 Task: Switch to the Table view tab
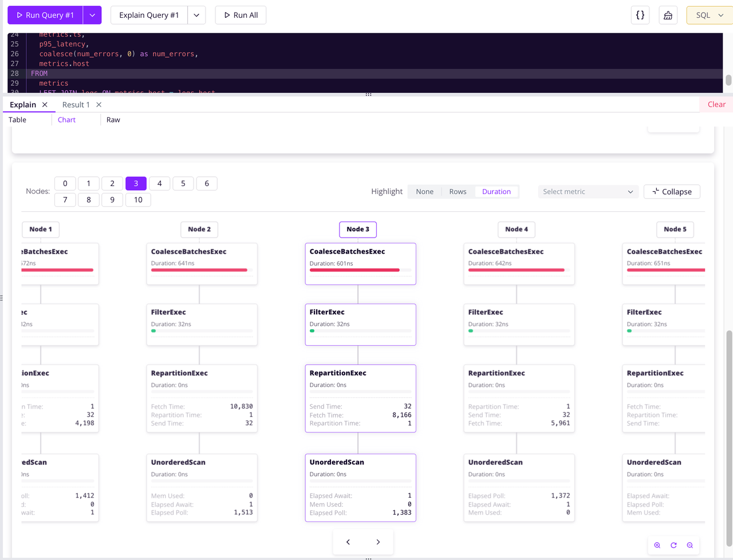pyautogui.click(x=17, y=120)
